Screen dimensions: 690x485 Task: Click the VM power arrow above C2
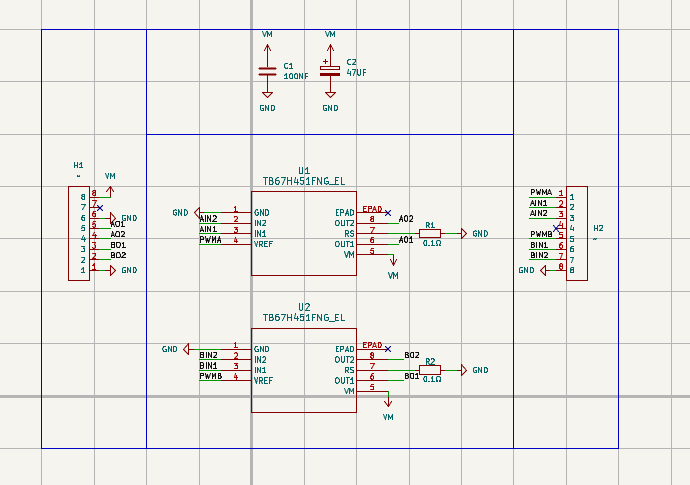(x=330, y=48)
